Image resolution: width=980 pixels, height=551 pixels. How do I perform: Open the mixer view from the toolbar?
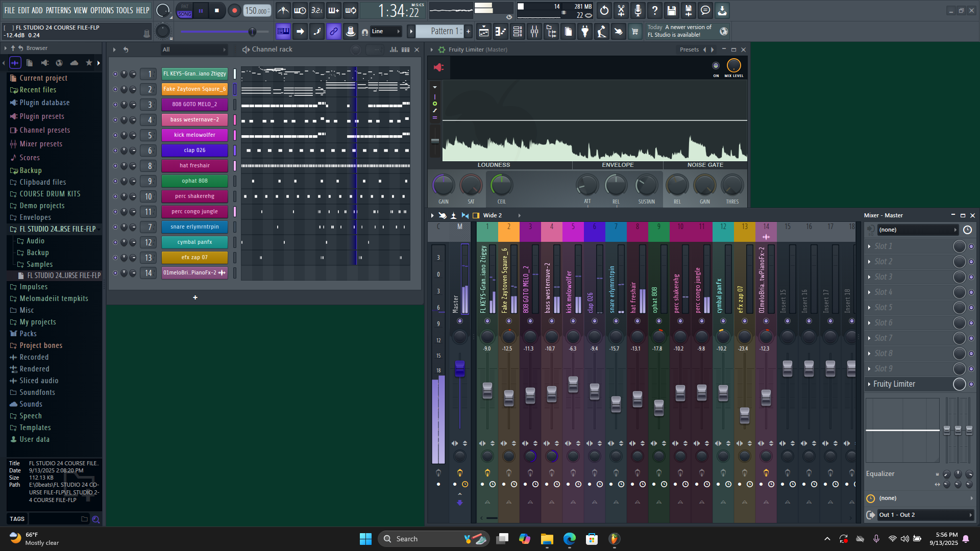coord(534,32)
